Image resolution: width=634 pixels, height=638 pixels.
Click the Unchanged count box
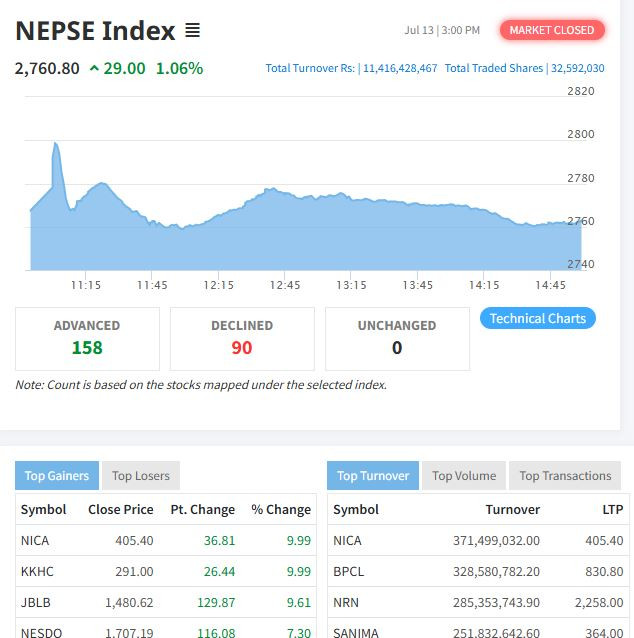click(397, 338)
